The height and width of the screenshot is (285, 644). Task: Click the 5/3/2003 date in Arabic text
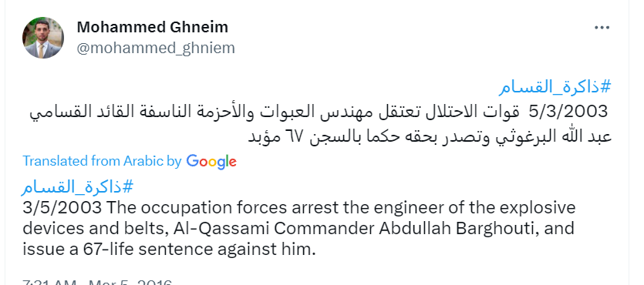point(568,111)
